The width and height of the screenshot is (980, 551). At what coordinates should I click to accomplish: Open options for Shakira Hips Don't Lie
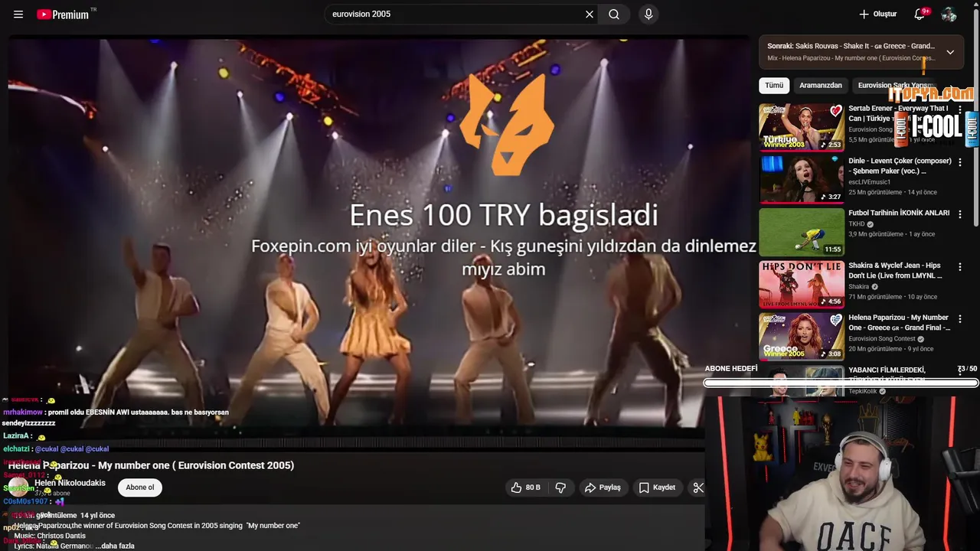pos(960,267)
